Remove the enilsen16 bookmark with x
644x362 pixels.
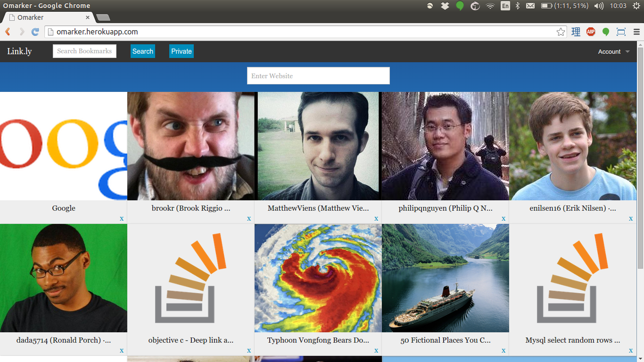coord(631,218)
